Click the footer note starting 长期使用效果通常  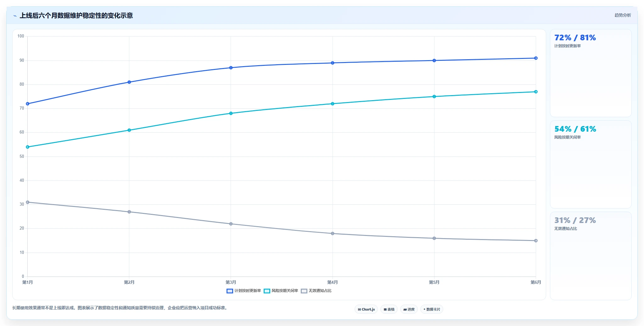click(x=120, y=308)
